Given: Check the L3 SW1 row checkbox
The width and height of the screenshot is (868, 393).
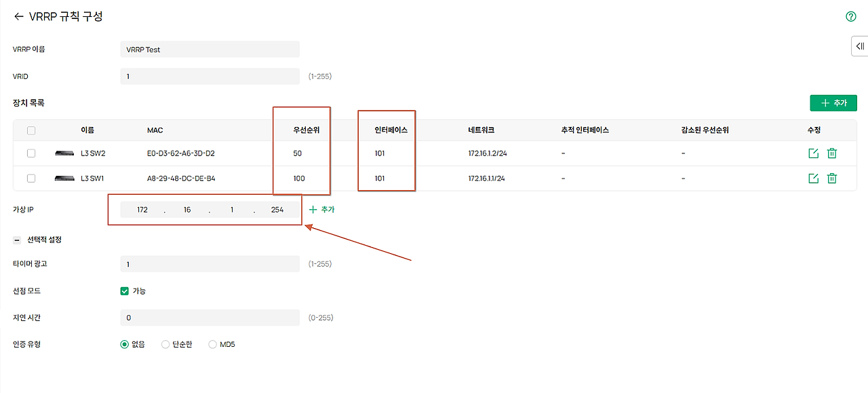Looking at the screenshot, I should click(x=31, y=179).
